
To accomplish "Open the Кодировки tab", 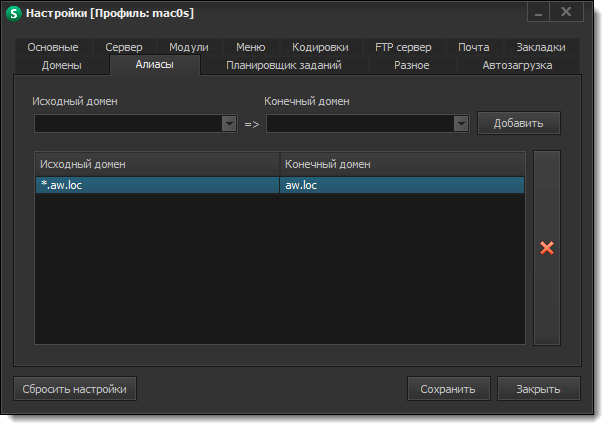I will coord(320,47).
